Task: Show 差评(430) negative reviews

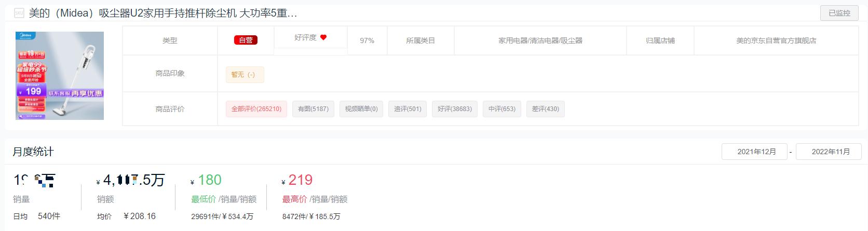Action: pos(546,109)
